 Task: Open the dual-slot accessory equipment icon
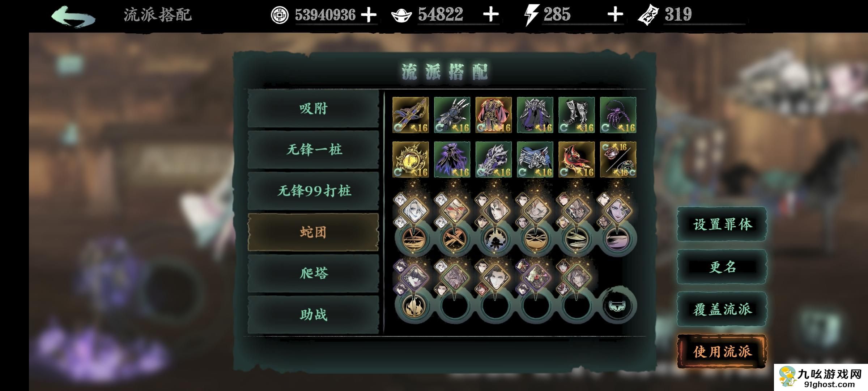618,160
